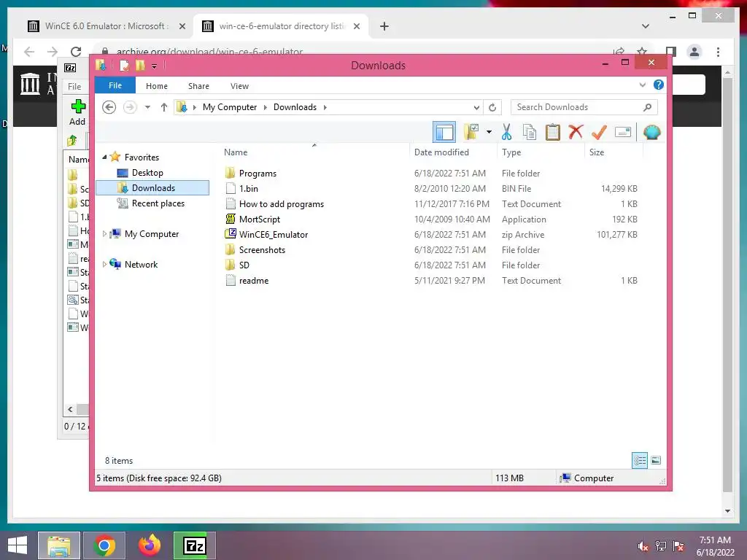Click the search magnifier icon
The height and width of the screenshot is (560, 747).
[648, 107]
